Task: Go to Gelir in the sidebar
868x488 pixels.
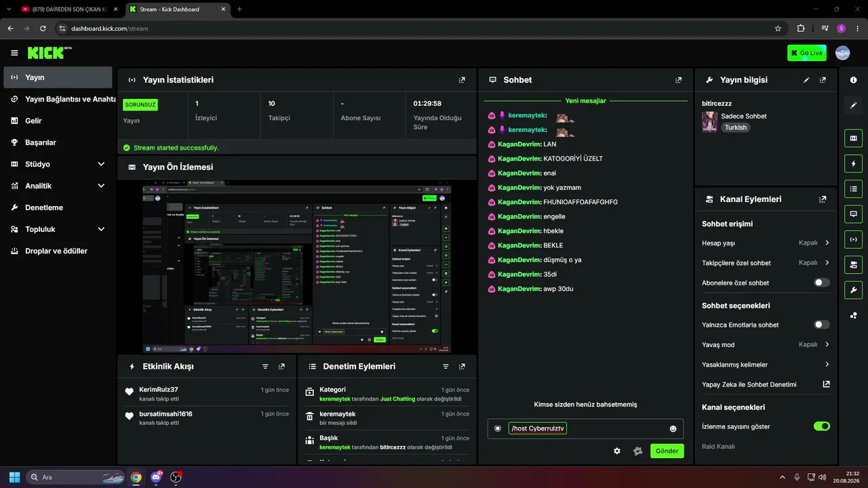Action: point(58,121)
